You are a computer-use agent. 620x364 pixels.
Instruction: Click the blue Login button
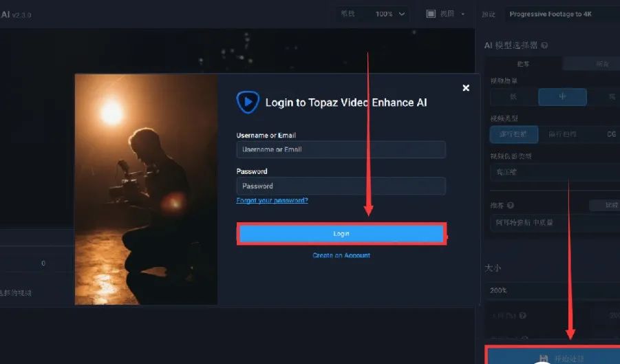tap(341, 233)
